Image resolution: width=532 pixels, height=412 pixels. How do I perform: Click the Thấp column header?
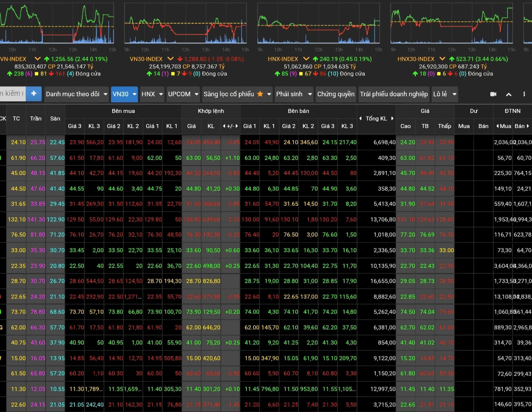444,126
